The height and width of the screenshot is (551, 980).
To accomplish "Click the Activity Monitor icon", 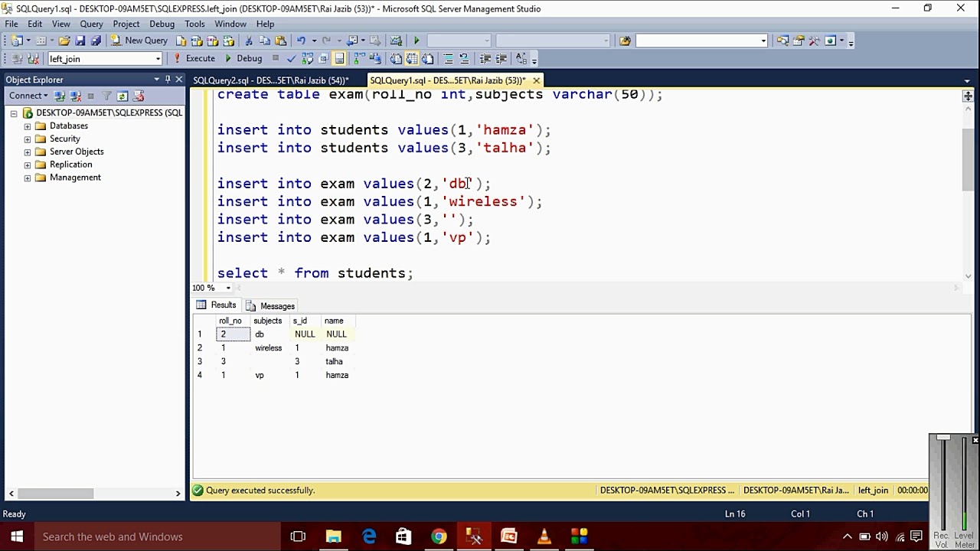I will [396, 41].
